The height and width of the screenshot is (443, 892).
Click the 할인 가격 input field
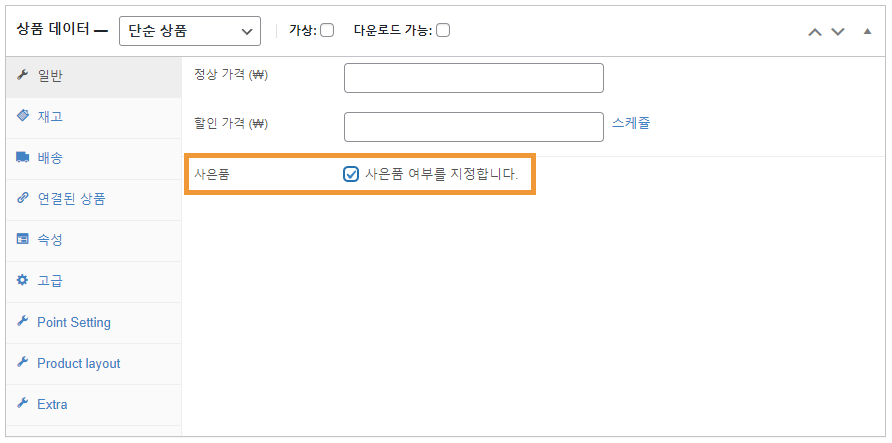pyautogui.click(x=474, y=127)
